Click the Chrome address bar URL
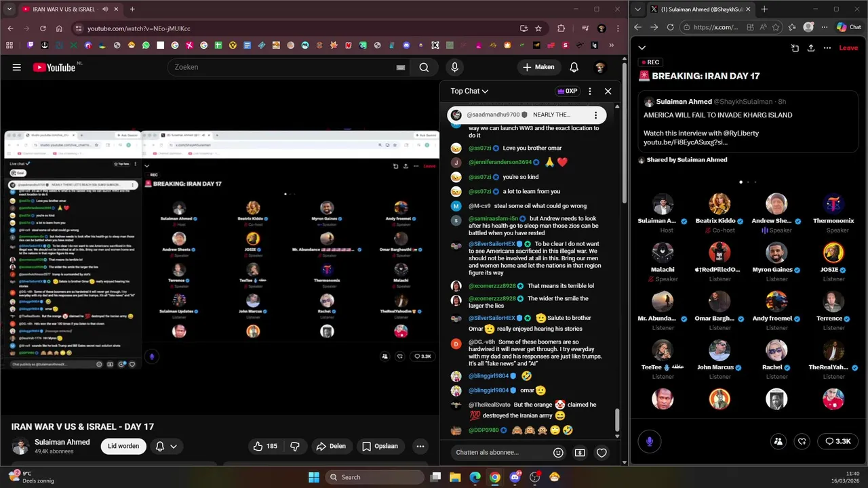Screen dimensions: 868x488 139,28
